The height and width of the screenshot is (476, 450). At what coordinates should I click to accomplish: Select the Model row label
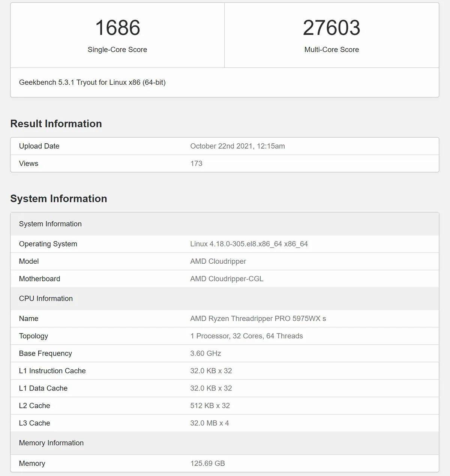29,261
